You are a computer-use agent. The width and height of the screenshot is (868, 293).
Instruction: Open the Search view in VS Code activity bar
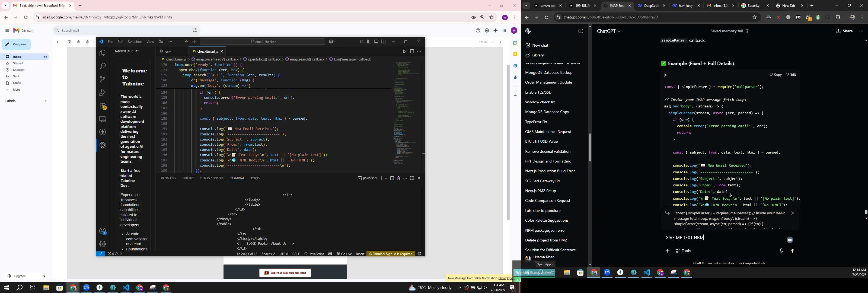pyautogui.click(x=103, y=66)
